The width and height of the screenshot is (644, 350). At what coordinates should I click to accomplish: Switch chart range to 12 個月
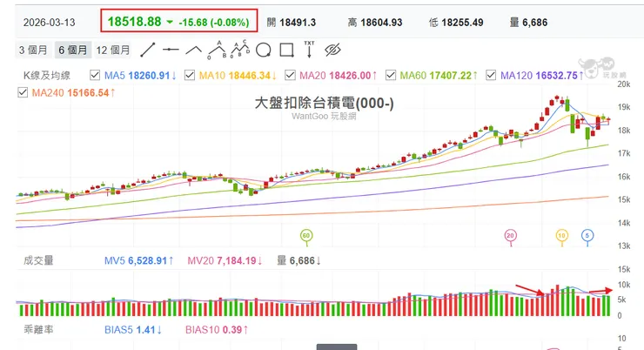tap(113, 50)
